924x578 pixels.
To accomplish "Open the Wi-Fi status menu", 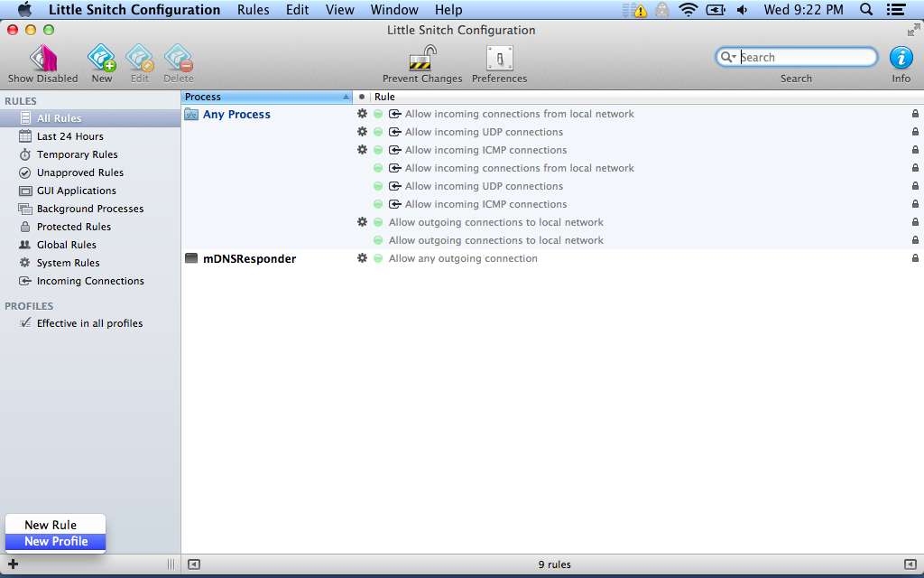I will 688,10.
